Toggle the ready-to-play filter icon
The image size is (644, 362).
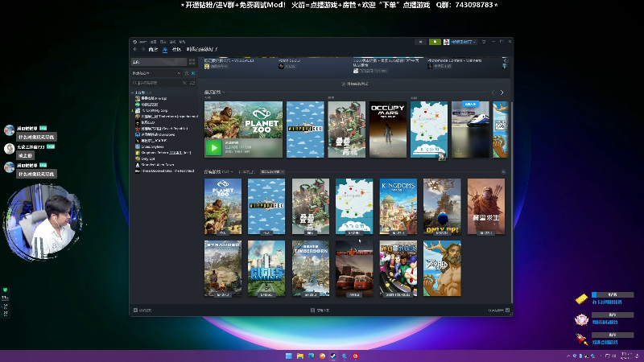click(193, 73)
